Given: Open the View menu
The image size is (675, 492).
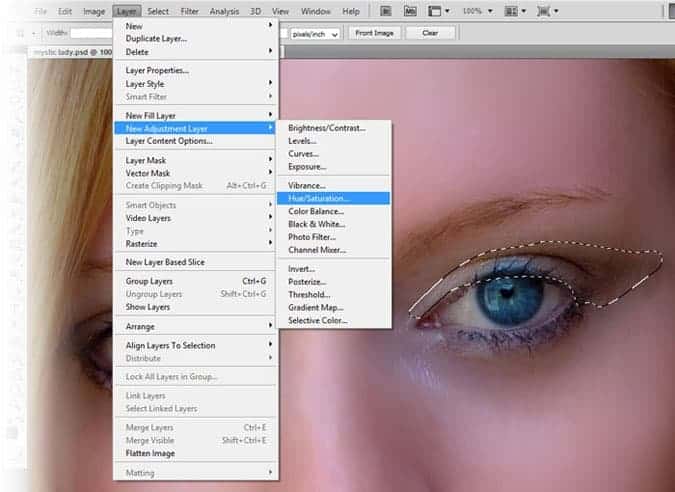Looking at the screenshot, I should tap(281, 12).
